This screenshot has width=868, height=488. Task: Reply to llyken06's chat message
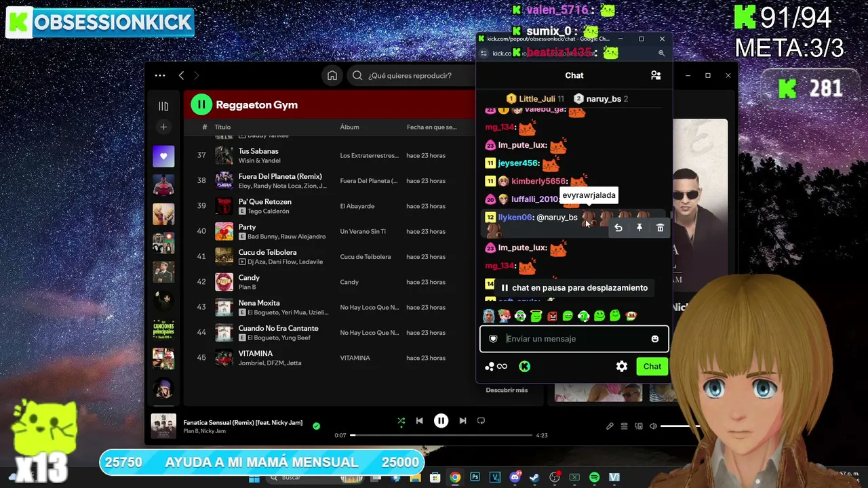click(618, 228)
